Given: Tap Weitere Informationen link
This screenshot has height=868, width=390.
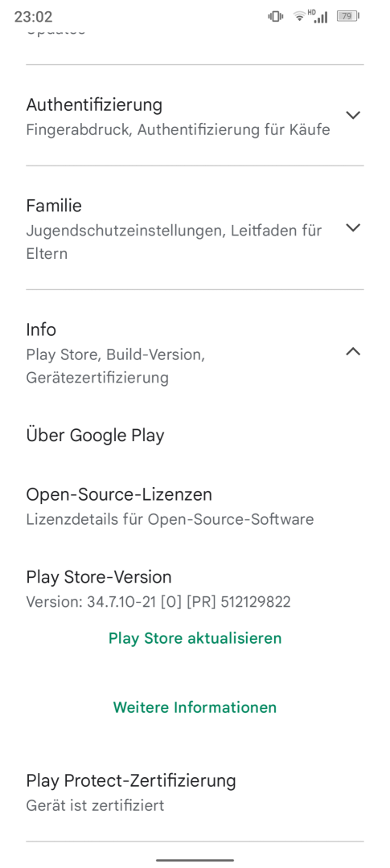Looking at the screenshot, I should coord(195,707).
